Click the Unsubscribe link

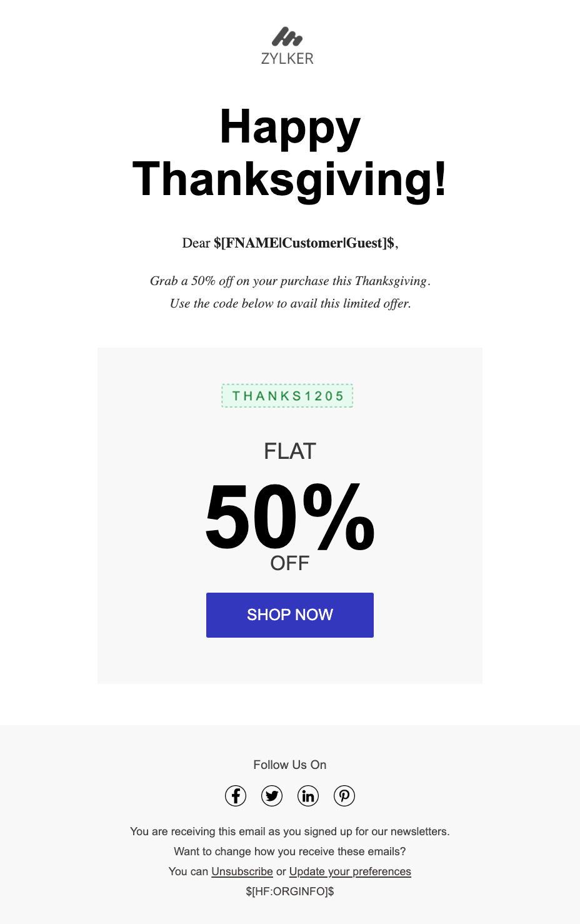[242, 871]
